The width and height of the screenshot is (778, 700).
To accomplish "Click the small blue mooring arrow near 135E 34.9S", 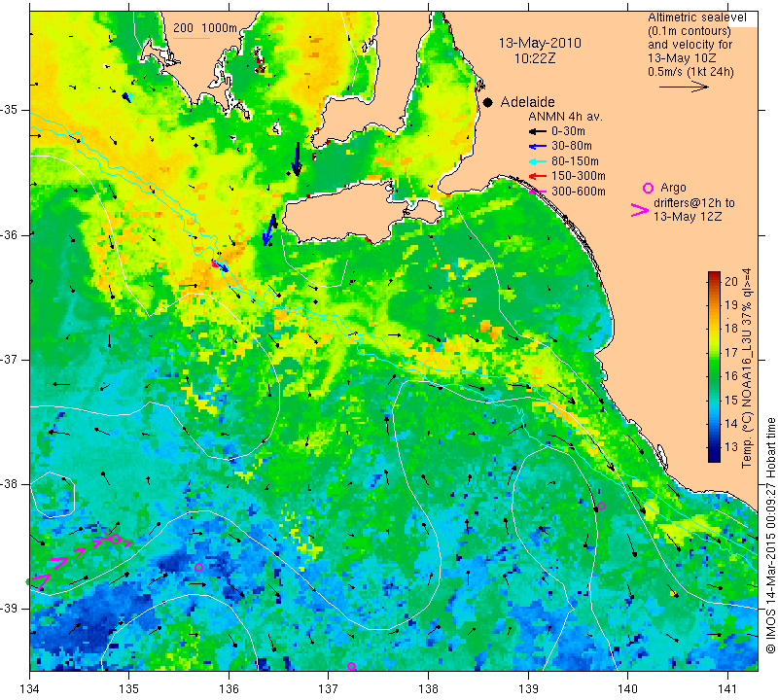I will [127, 97].
